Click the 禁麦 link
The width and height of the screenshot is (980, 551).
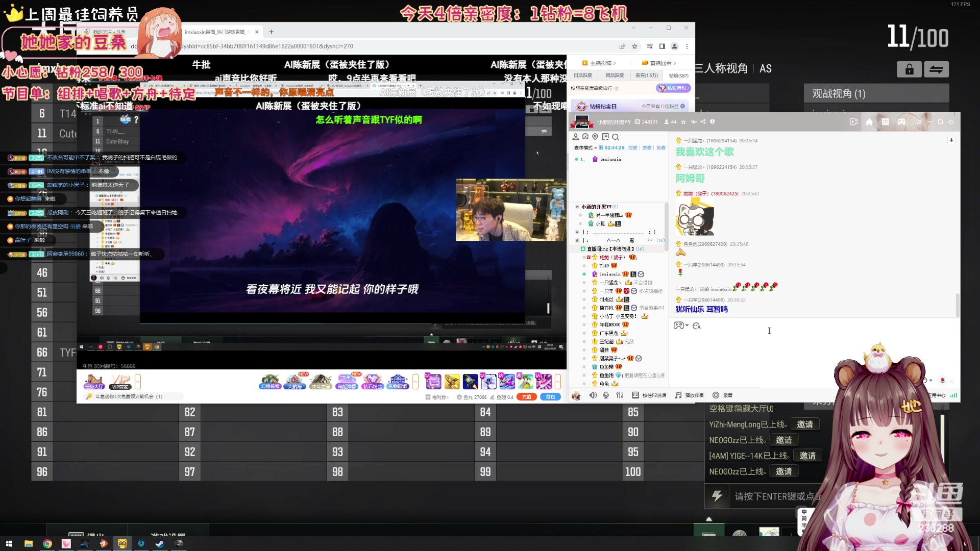pyautogui.click(x=647, y=148)
